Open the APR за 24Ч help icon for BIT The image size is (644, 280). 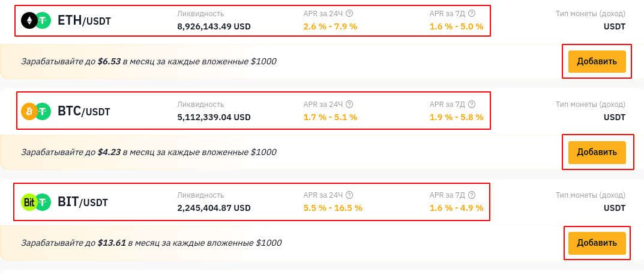click(349, 195)
